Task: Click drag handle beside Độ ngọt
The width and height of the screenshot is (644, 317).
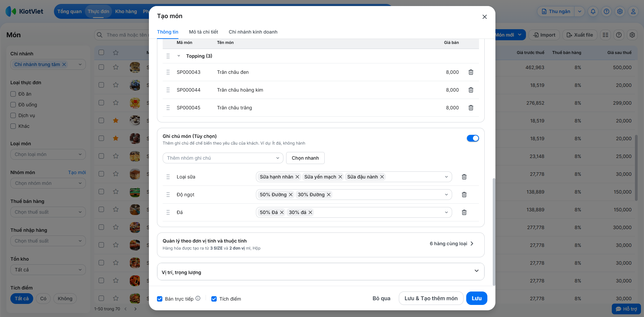Action: click(168, 195)
